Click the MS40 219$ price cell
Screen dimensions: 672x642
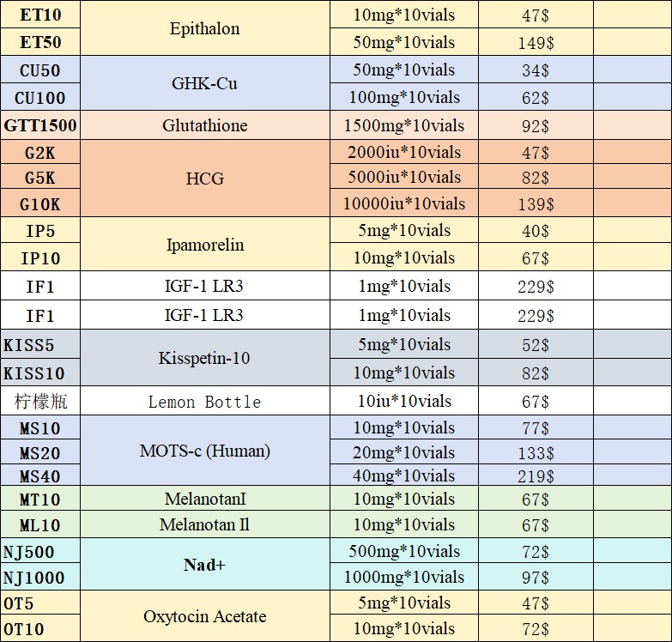pyautogui.click(x=536, y=475)
